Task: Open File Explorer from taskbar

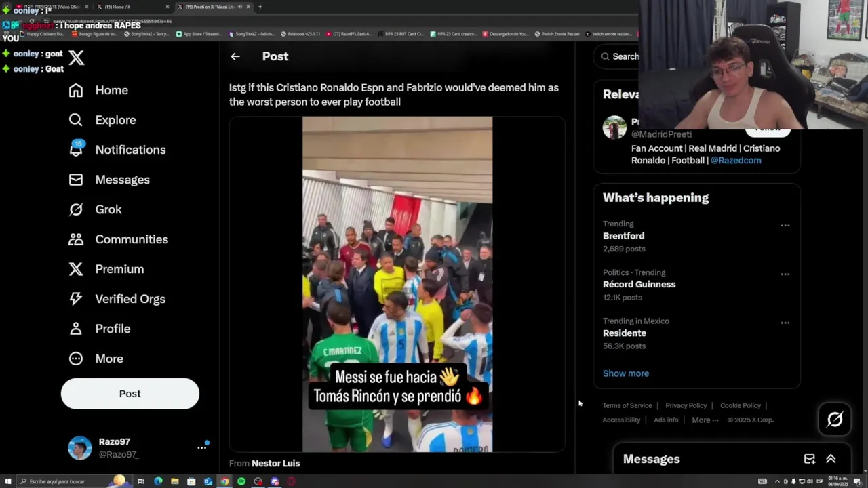Action: [174, 481]
